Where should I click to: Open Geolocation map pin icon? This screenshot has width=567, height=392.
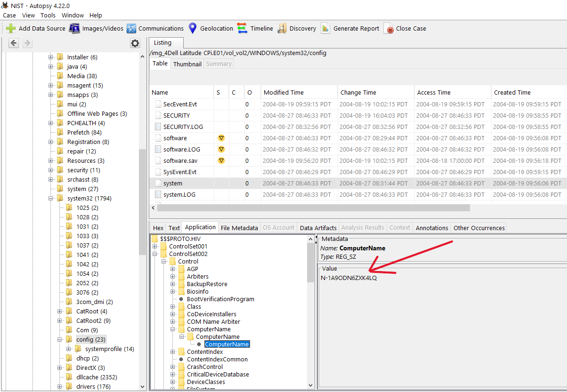[x=193, y=28]
